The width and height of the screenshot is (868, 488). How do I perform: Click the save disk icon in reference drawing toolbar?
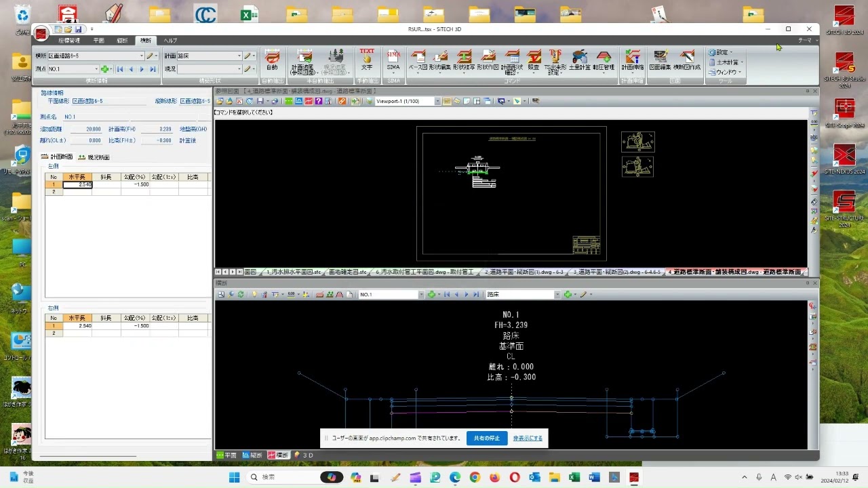(x=259, y=101)
